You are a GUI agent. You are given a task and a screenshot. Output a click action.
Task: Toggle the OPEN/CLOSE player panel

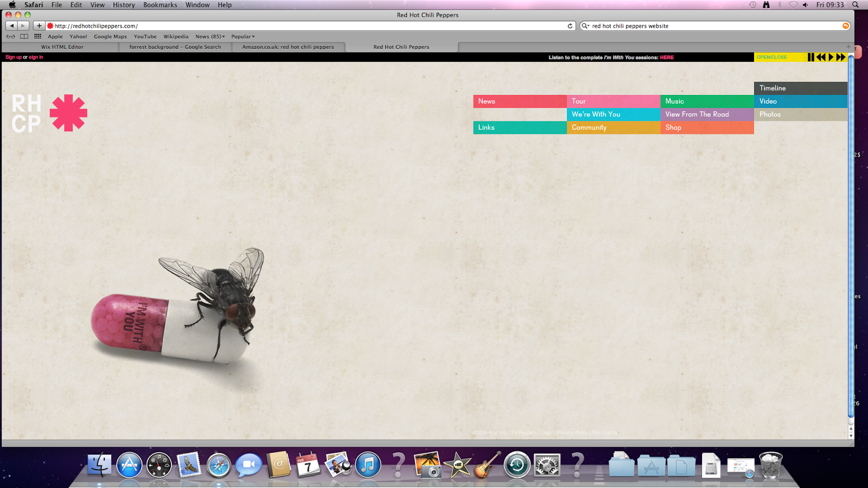point(772,57)
